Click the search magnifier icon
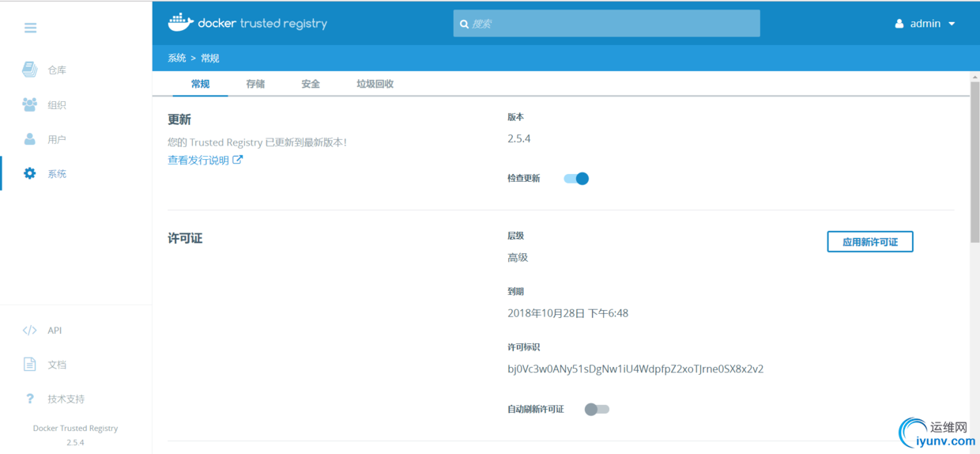 click(x=464, y=24)
